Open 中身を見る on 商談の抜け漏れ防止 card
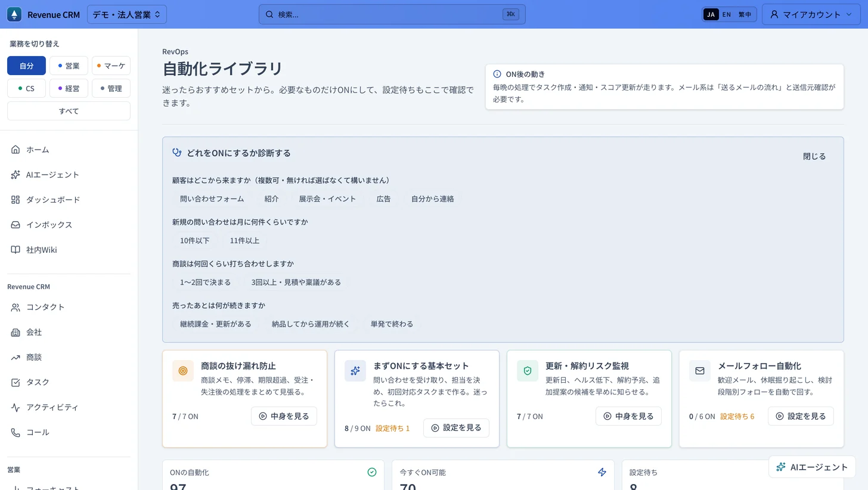The image size is (868, 490). (284, 416)
